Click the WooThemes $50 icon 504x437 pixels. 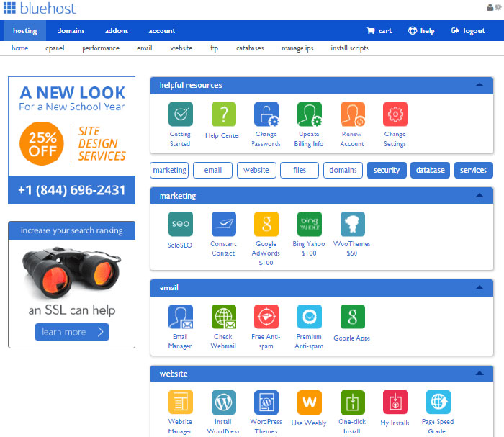pyautogui.click(x=353, y=224)
